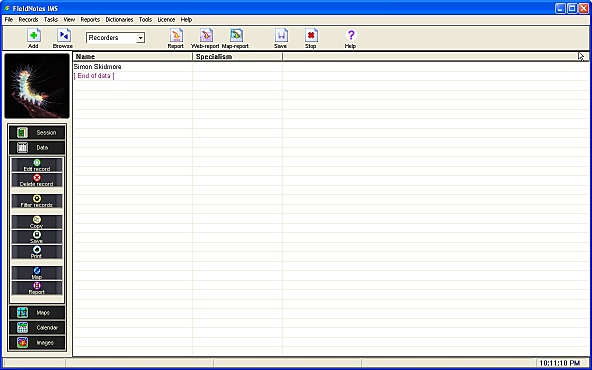Minimize the FieldNotes IMS window

pos(560,9)
